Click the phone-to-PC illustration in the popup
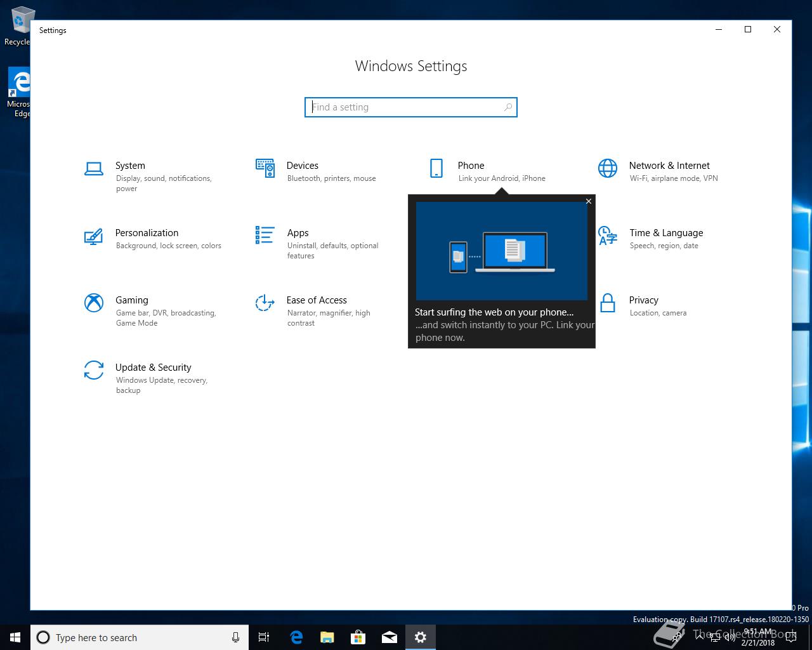This screenshot has width=812, height=650. point(501,251)
